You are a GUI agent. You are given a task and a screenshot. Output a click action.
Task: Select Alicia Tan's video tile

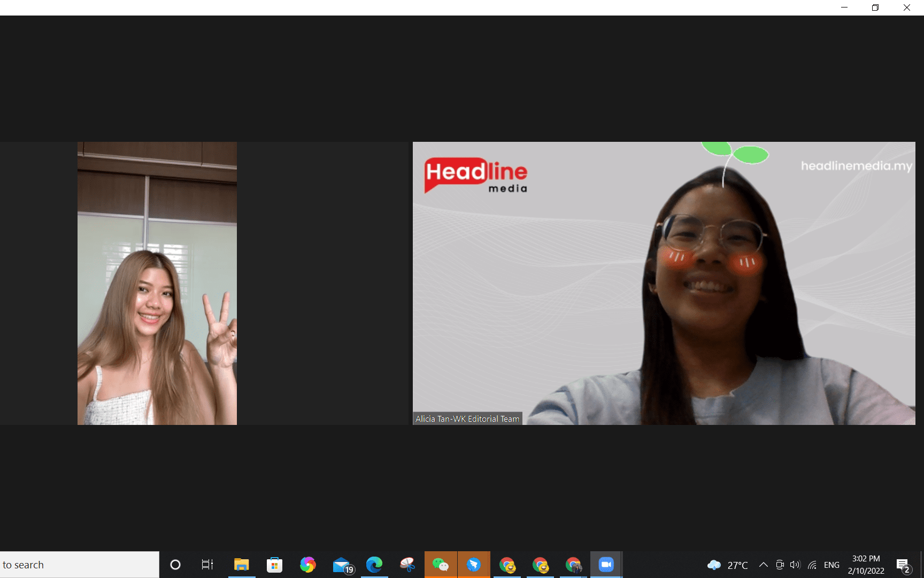point(664,283)
